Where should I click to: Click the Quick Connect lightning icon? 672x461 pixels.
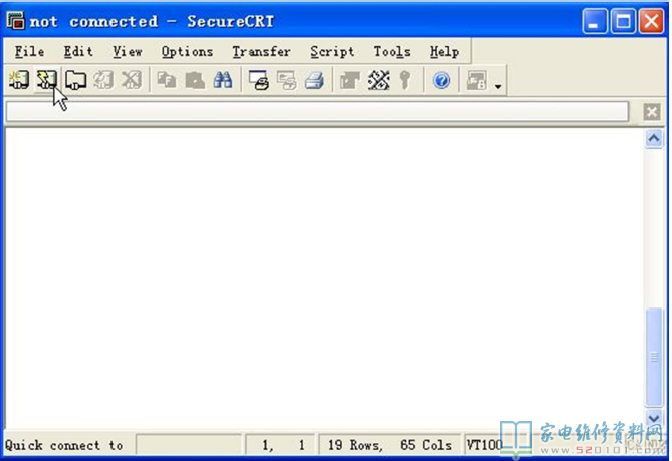tap(46, 80)
